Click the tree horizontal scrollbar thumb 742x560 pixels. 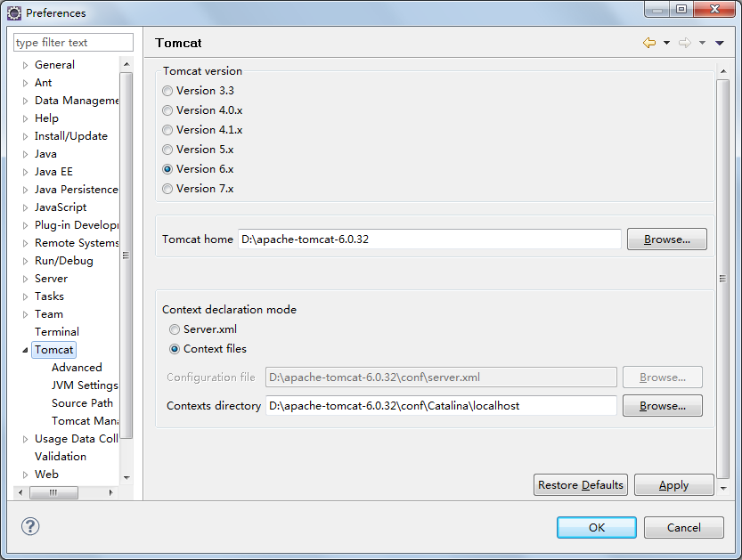click(x=53, y=492)
